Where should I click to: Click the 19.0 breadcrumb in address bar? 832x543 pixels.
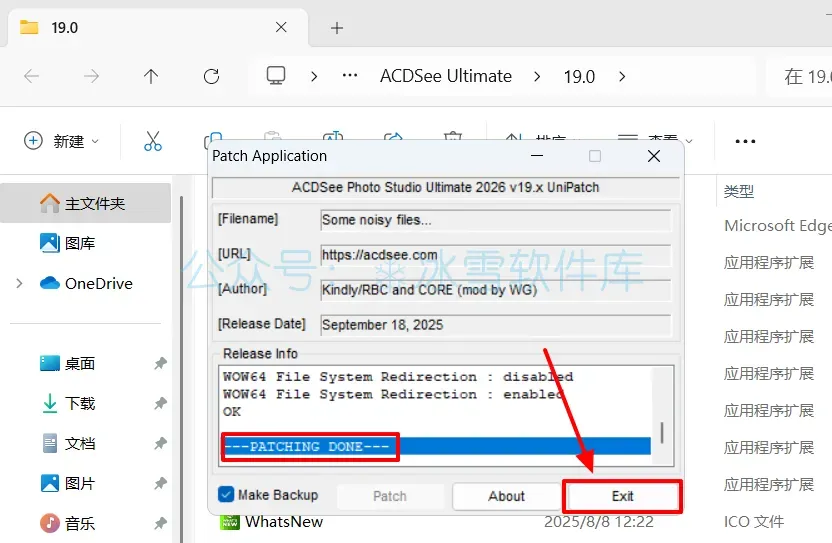(x=579, y=76)
